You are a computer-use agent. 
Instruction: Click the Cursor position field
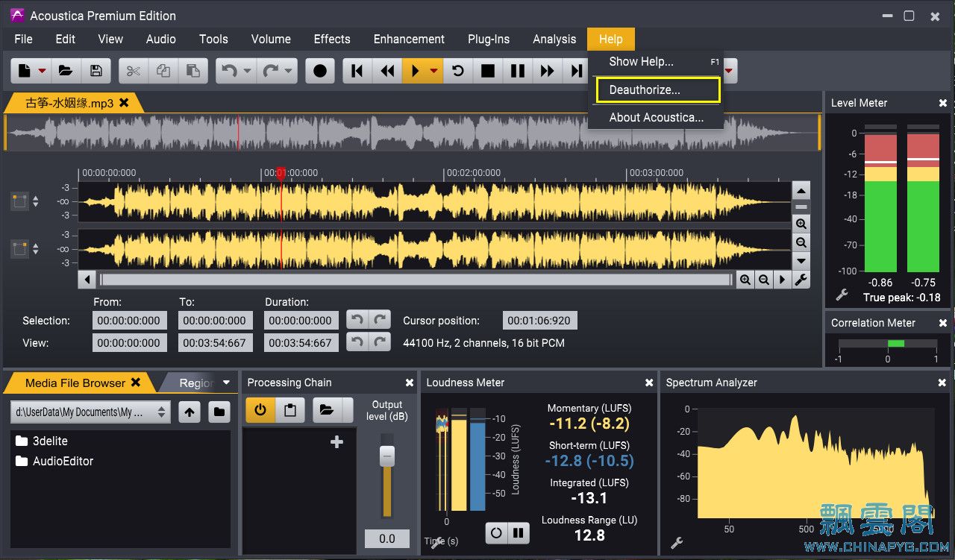click(x=539, y=321)
